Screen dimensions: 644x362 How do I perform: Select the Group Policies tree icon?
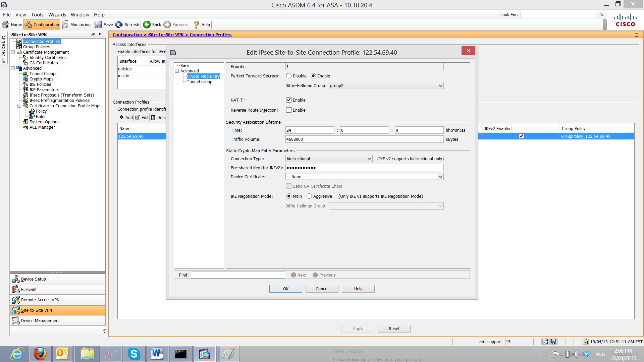19,47
